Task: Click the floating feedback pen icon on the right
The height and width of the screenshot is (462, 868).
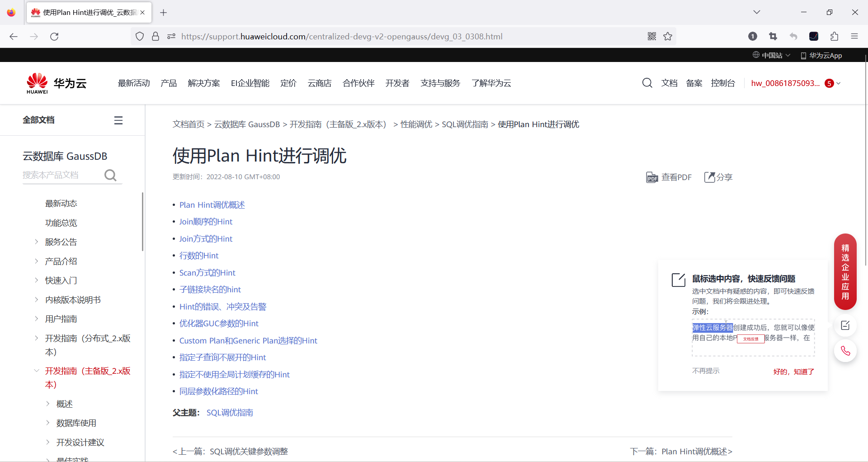Action: pos(845,325)
